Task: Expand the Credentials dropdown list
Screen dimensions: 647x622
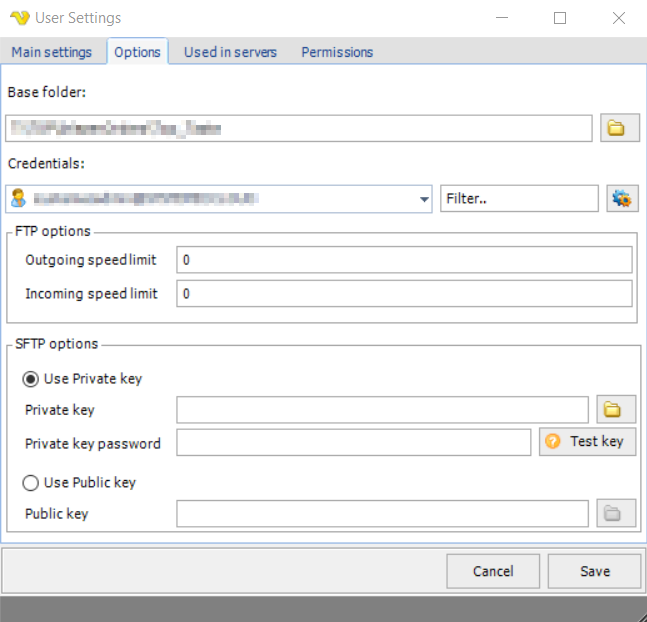Action: [424, 199]
